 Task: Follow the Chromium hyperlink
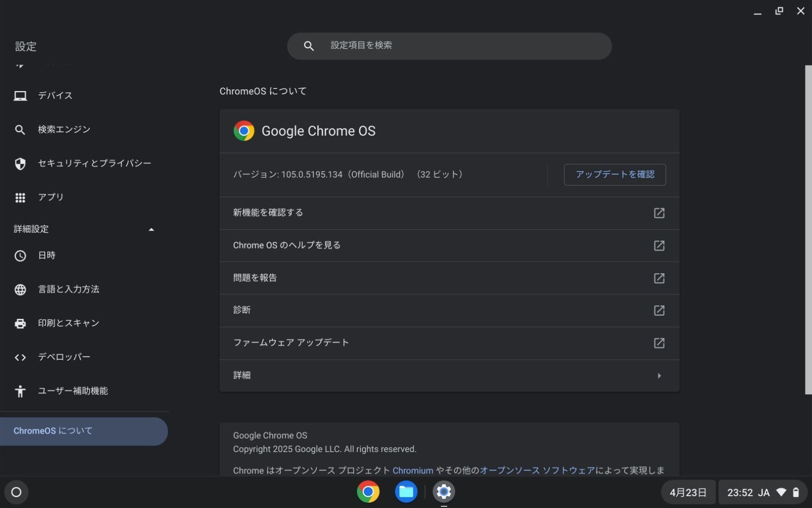click(413, 471)
